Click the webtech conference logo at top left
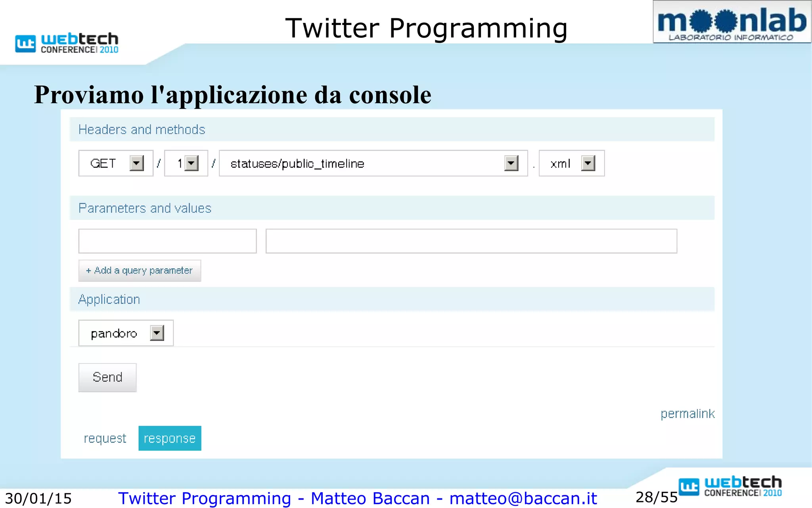 pyautogui.click(x=67, y=43)
